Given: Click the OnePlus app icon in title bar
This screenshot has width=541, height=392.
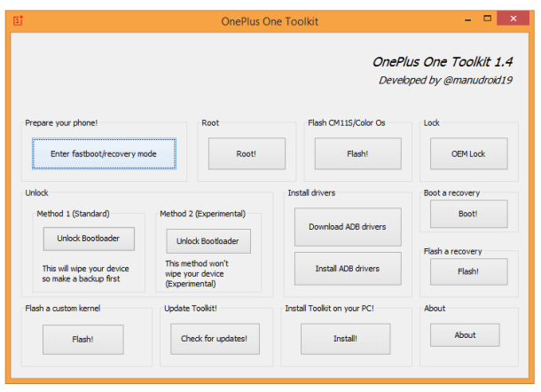Looking at the screenshot, I should tap(18, 20).
